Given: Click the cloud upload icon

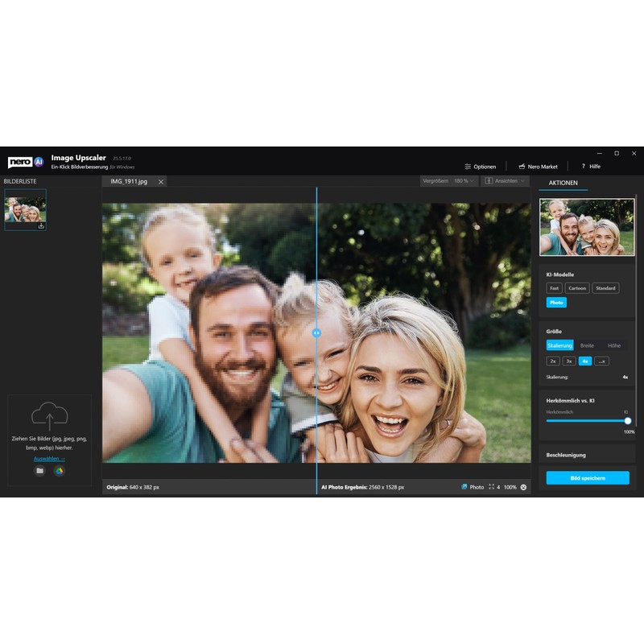Looking at the screenshot, I should (x=49, y=416).
